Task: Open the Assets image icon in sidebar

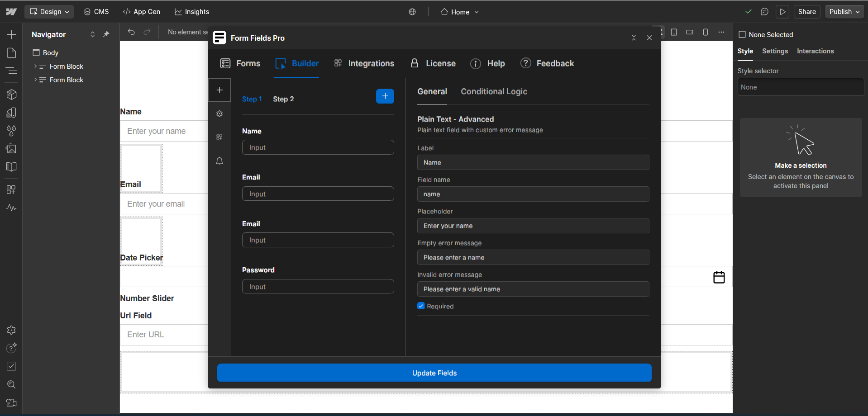Action: coord(11,149)
